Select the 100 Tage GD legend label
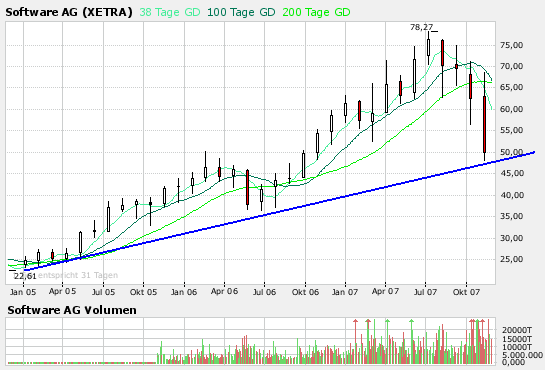The width and height of the screenshot is (545, 370). pyautogui.click(x=241, y=12)
